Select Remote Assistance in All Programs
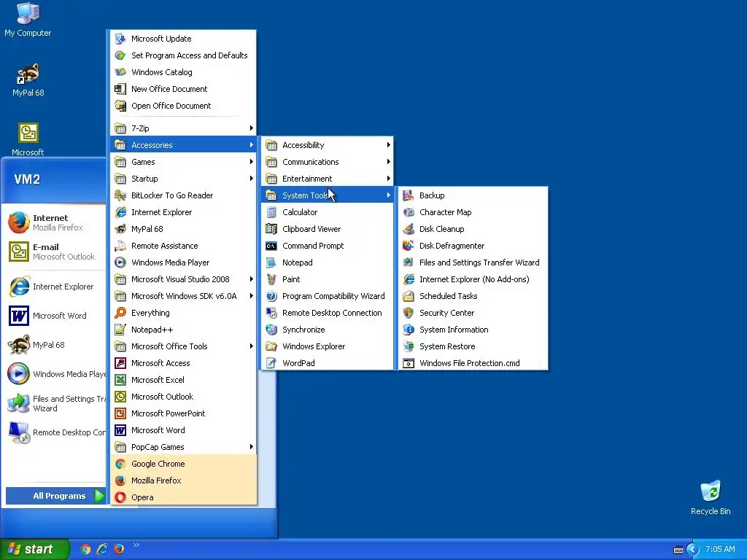The image size is (747, 560). click(x=183, y=246)
